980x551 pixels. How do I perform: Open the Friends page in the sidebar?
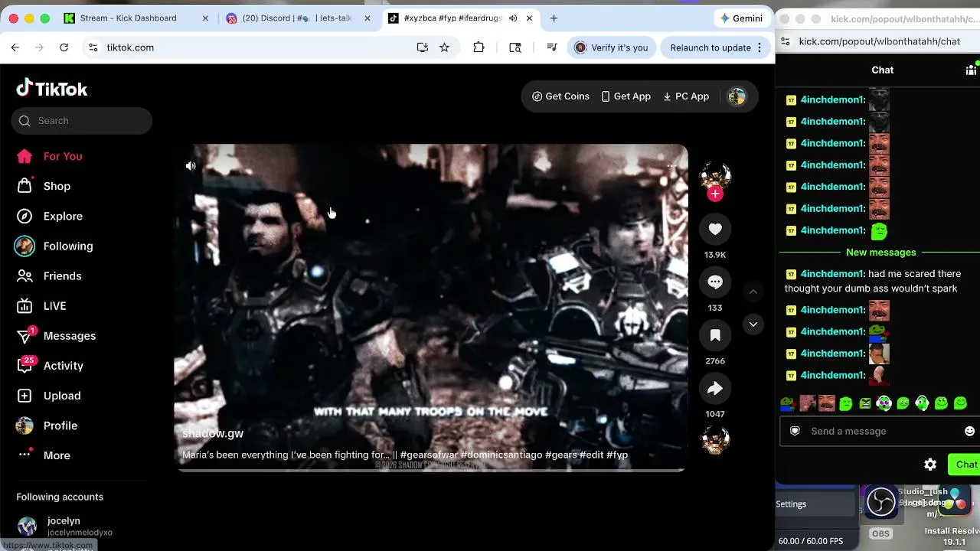(x=49, y=275)
